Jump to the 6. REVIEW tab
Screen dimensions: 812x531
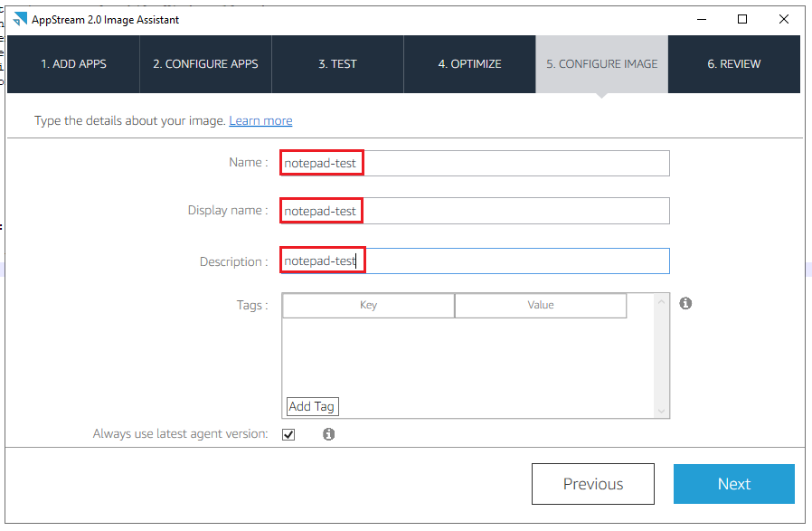coord(734,64)
